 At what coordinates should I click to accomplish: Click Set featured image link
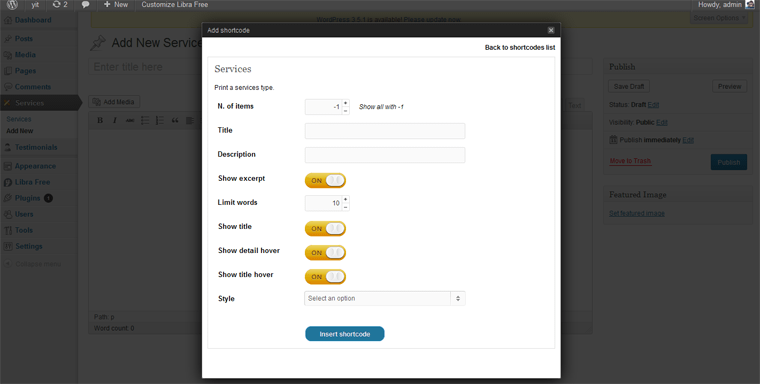pyautogui.click(x=637, y=213)
